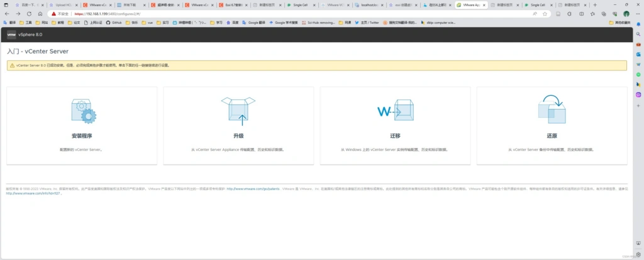This screenshot has height=260, width=644.
Task: Open the browser home page icon
Action: [x=40, y=14]
